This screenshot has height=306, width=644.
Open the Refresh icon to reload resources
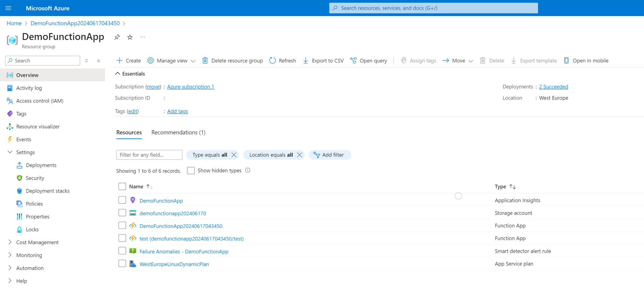(272, 60)
